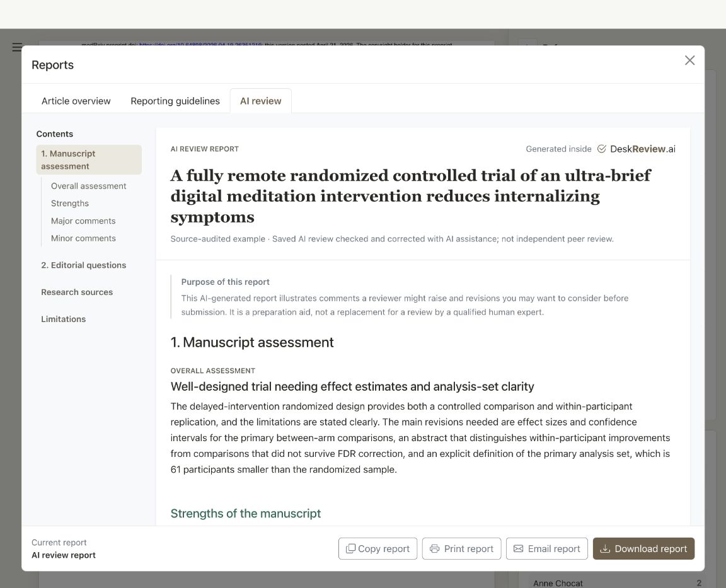Screen dimensions: 726x588
Task: Click the article title heading
Action: (410, 196)
